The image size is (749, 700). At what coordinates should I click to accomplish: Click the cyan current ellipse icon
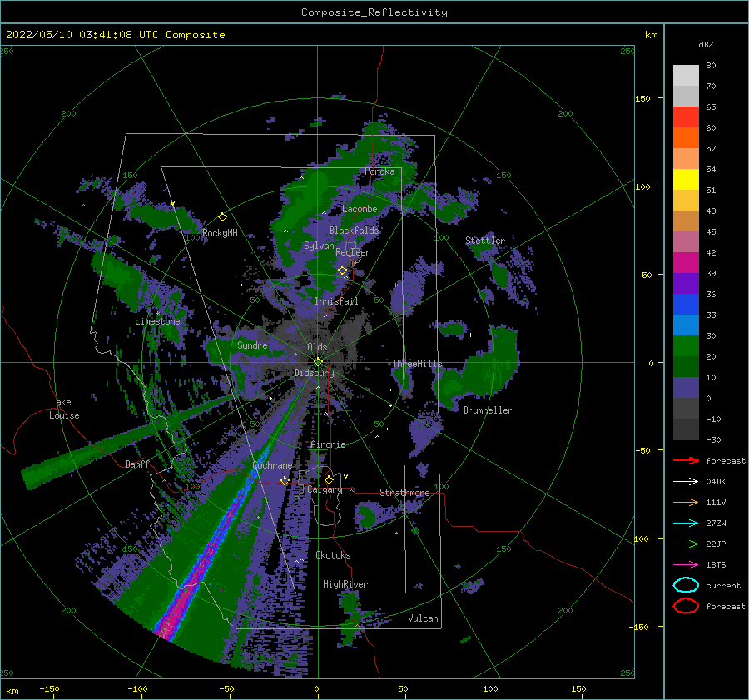coord(686,585)
